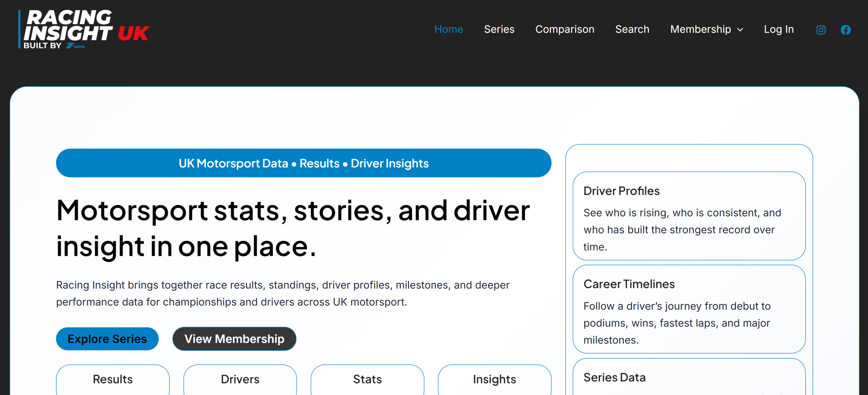The width and height of the screenshot is (868, 395).
Task: Select the Results card
Action: 113,379
